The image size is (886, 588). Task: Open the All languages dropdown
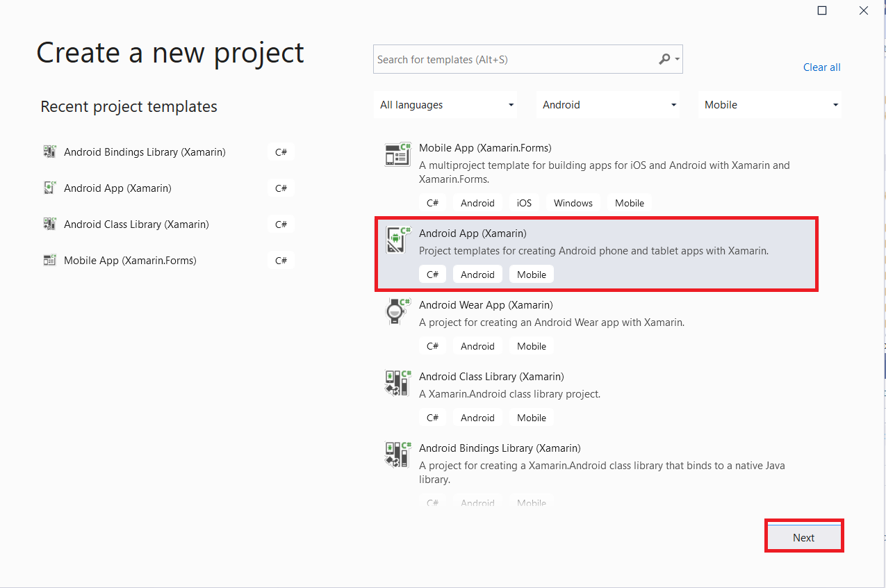click(x=446, y=105)
